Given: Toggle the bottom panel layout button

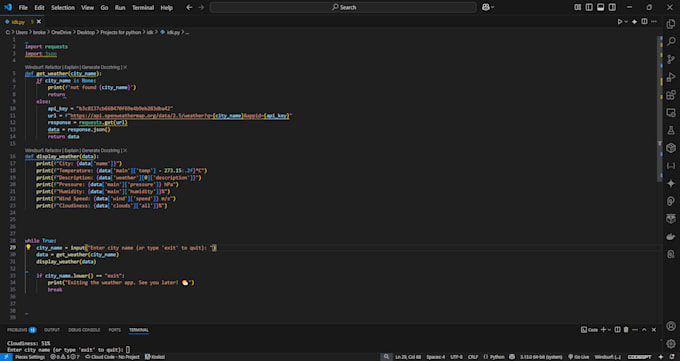Looking at the screenshot, I should [x=601, y=7].
